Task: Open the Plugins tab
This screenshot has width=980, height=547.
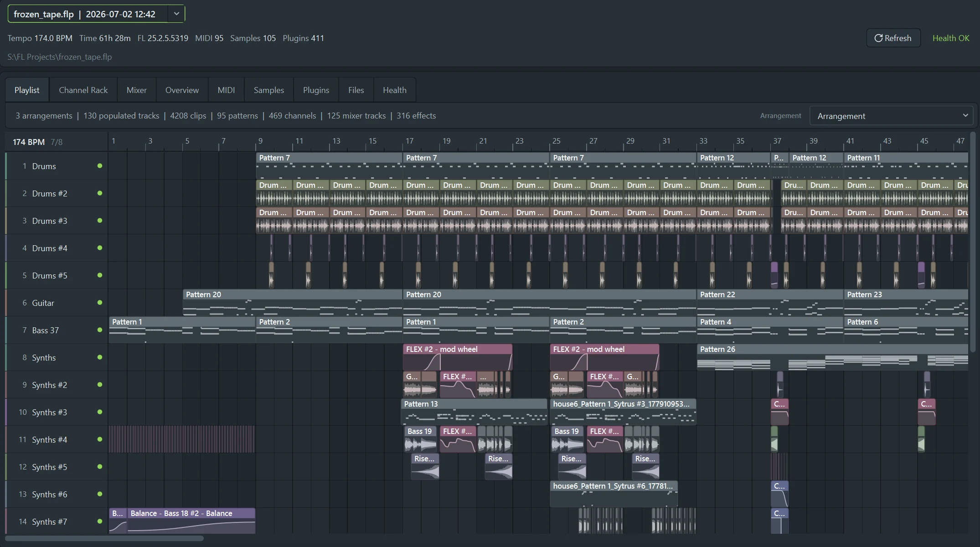Action: click(x=316, y=90)
